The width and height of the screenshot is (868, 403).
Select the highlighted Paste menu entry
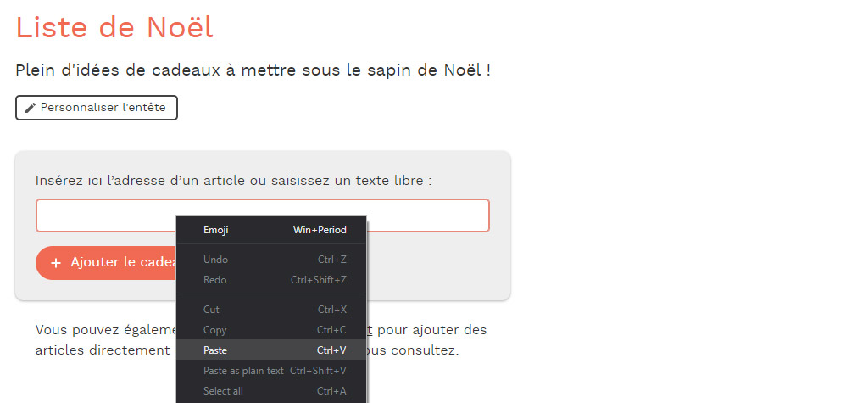coord(271,350)
